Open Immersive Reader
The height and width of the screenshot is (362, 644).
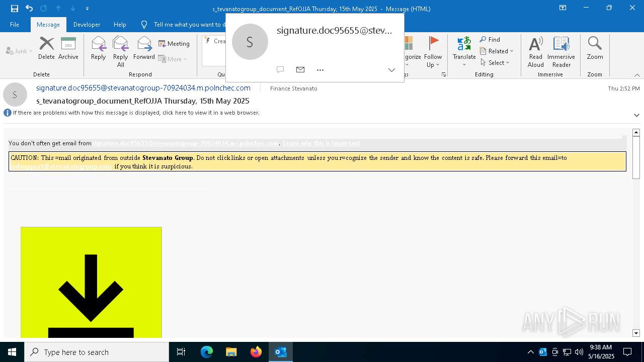[561, 51]
